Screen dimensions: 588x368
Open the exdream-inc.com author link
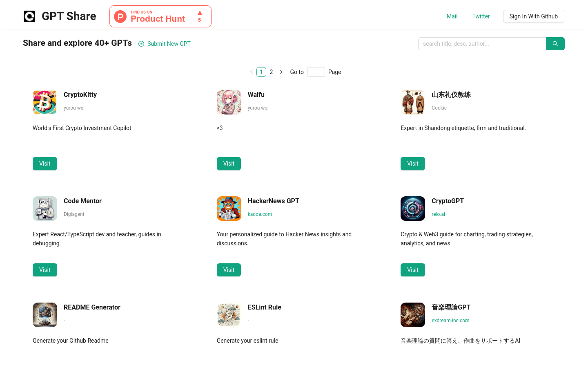[450, 321]
